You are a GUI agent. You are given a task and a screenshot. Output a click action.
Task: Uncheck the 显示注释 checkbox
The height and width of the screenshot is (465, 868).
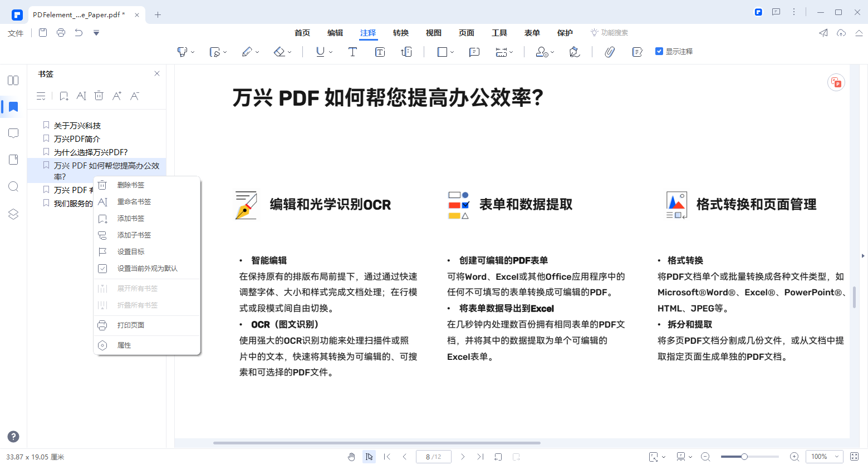click(x=658, y=51)
